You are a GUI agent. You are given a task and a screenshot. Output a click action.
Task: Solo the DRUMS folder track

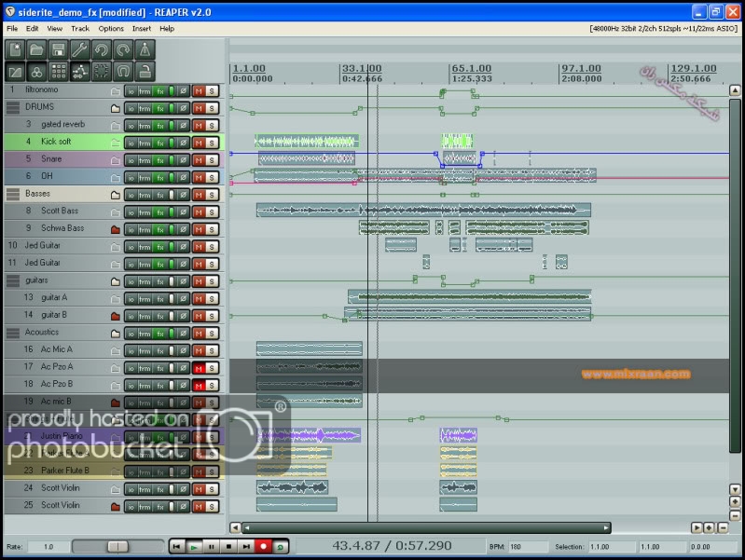click(212, 108)
